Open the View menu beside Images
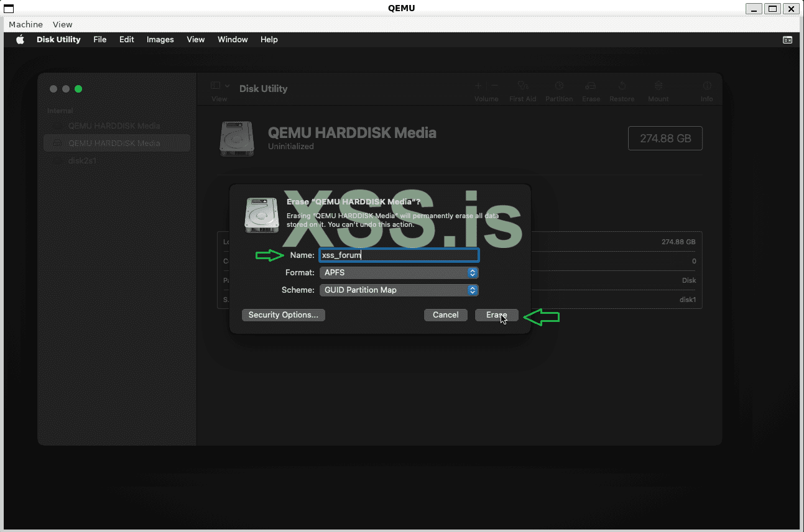The image size is (804, 532). click(x=196, y=40)
